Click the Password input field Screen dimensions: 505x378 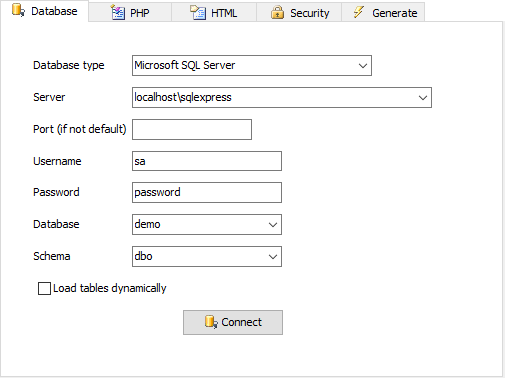pyautogui.click(x=207, y=192)
